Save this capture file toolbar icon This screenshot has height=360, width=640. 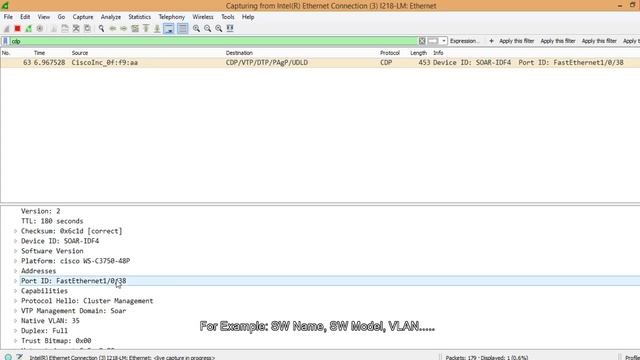tap(65, 29)
